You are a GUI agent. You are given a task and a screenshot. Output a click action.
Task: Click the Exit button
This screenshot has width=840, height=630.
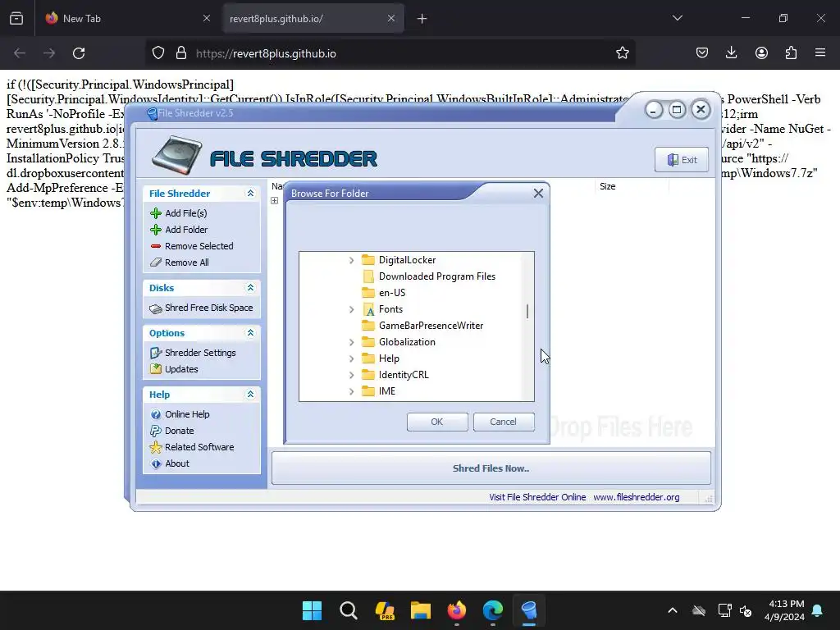coord(682,160)
